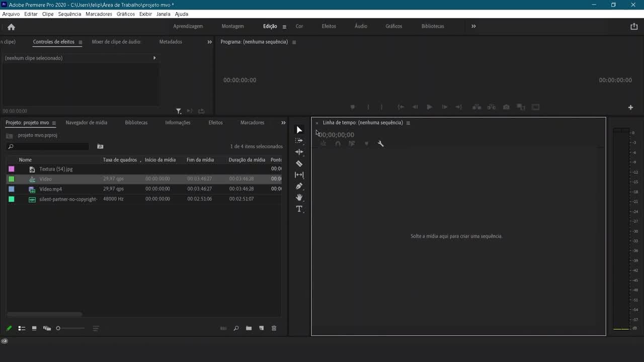Select the Selection tool arrow
The image size is (644, 362).
pyautogui.click(x=299, y=130)
